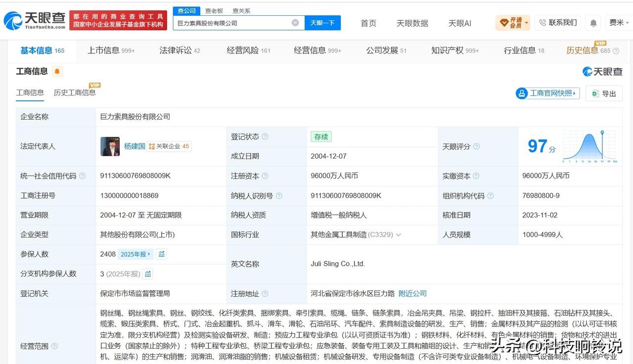Switch to the 基本信息 tab
The width and height of the screenshot is (633, 364).
43,50
